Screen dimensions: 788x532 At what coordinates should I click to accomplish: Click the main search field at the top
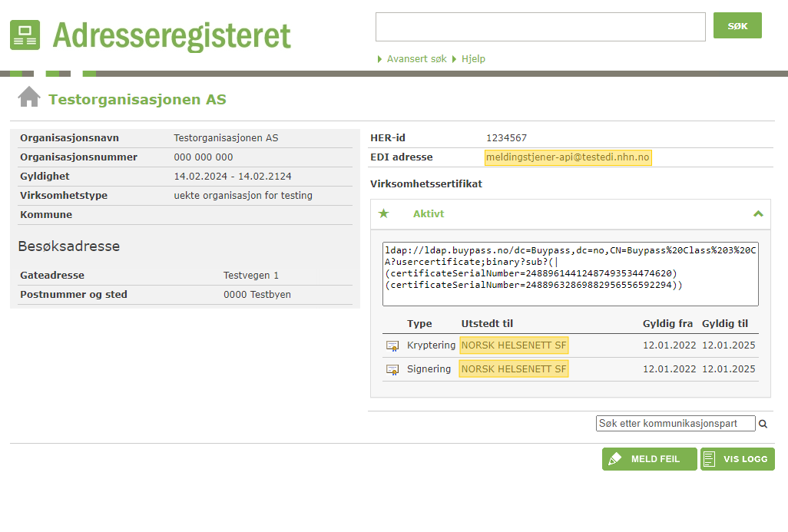coord(539,26)
